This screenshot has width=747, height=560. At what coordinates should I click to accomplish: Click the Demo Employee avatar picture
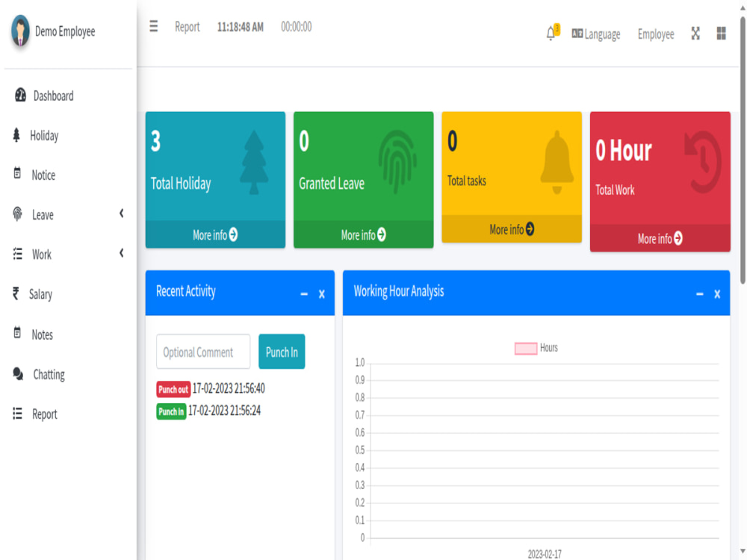pyautogui.click(x=20, y=31)
